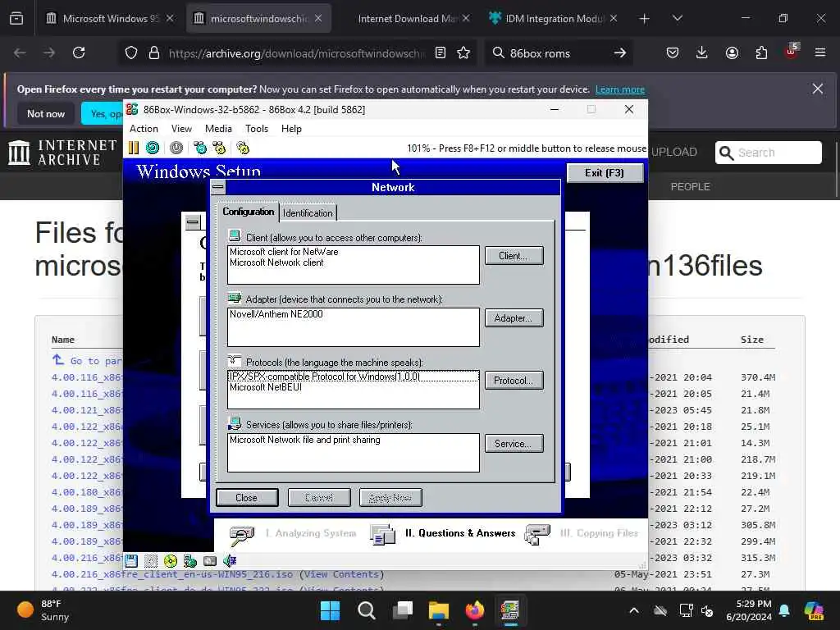Open Firefox hamburger application menu

[820, 53]
